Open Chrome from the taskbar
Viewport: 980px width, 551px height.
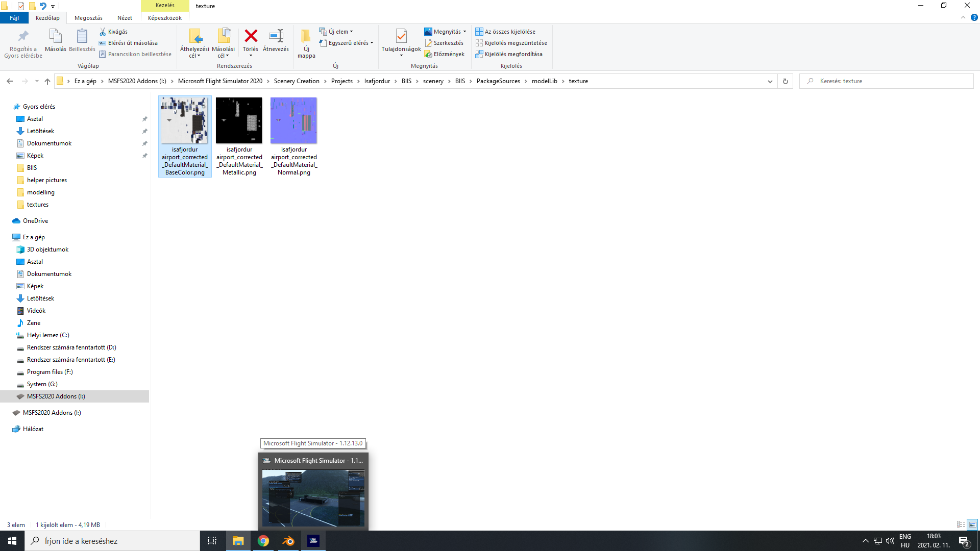(x=263, y=541)
